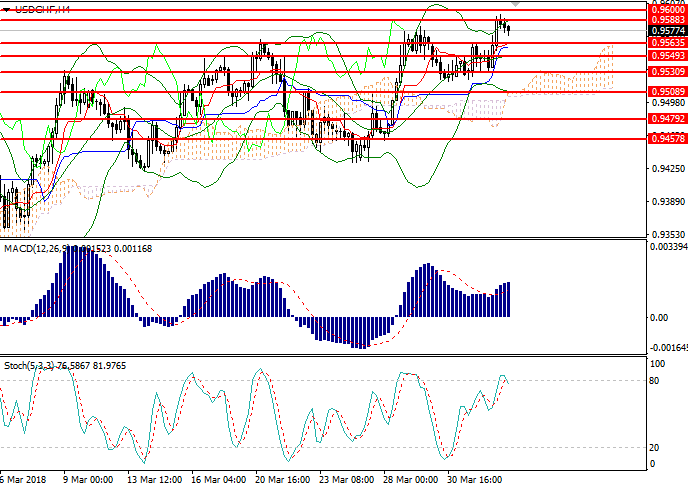This screenshot has width=688, height=487.
Task: Click the triangle icon before USDCHF,H4 title
Action: (9, 8)
